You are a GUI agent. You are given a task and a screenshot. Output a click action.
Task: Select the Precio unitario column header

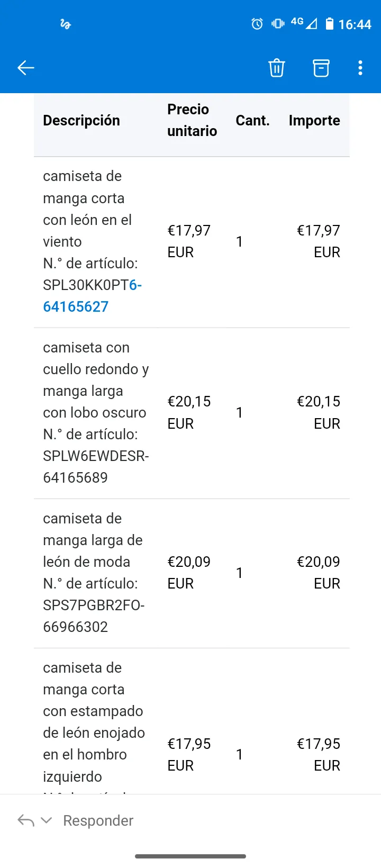coord(192,120)
